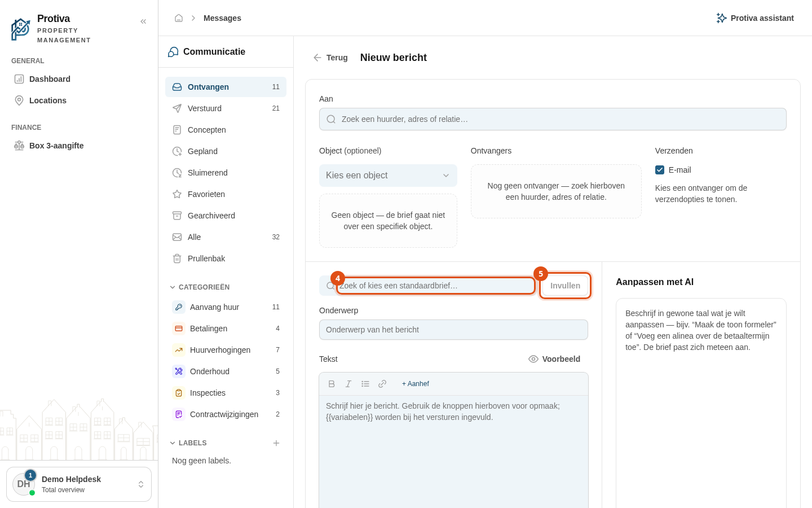Toggle the Voorbeeld preview
The width and height of the screenshot is (812, 508).
(x=554, y=359)
